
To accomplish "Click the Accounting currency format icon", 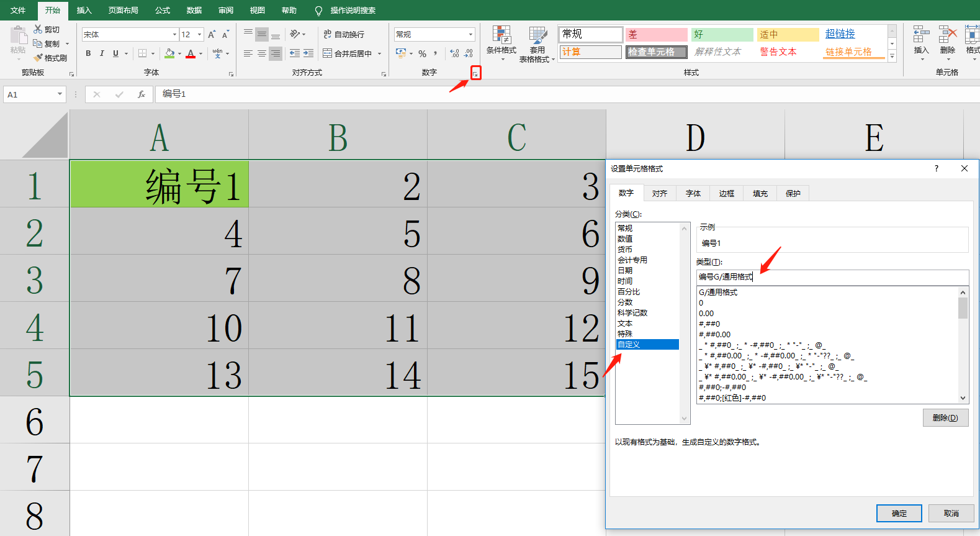I will click(401, 53).
